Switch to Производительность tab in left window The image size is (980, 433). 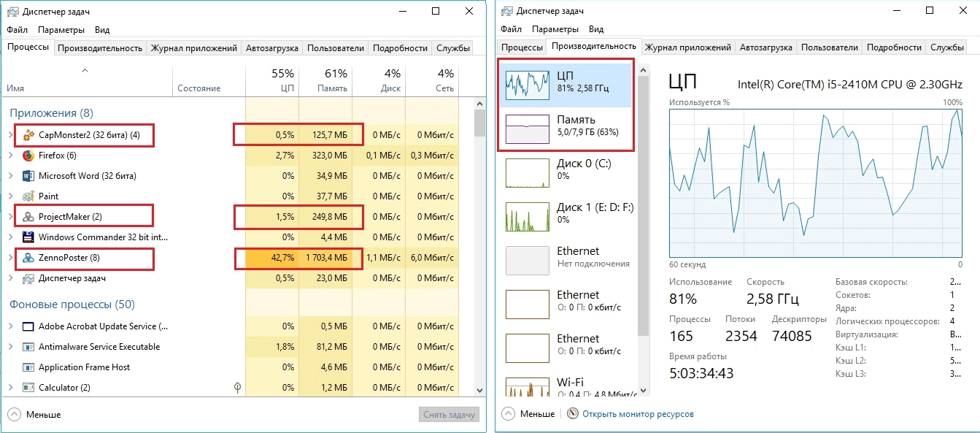[x=100, y=48]
